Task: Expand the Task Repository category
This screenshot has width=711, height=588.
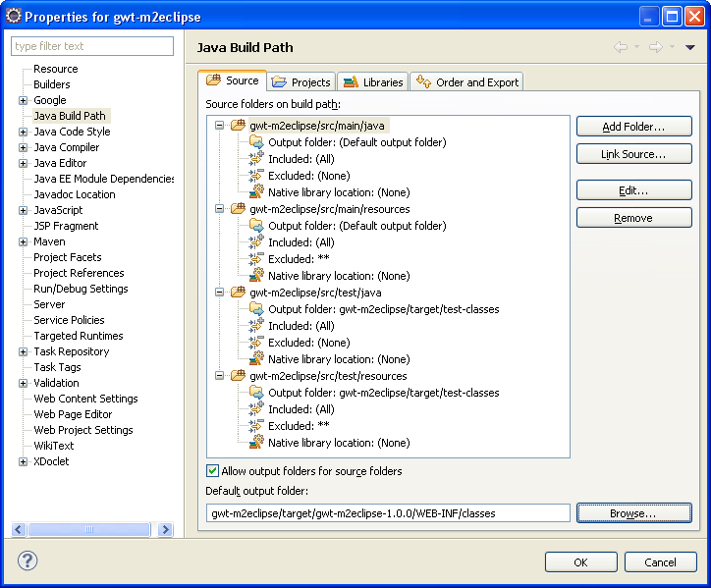Action: pos(24,351)
